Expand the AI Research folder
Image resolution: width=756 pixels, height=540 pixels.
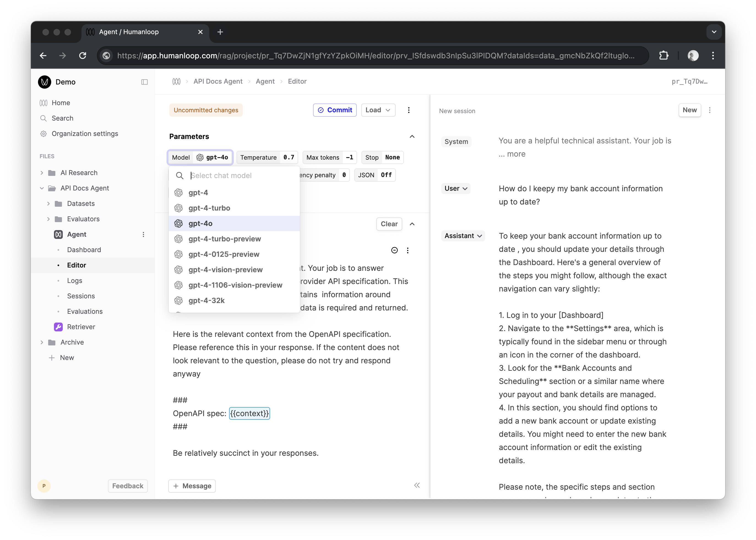(42, 173)
